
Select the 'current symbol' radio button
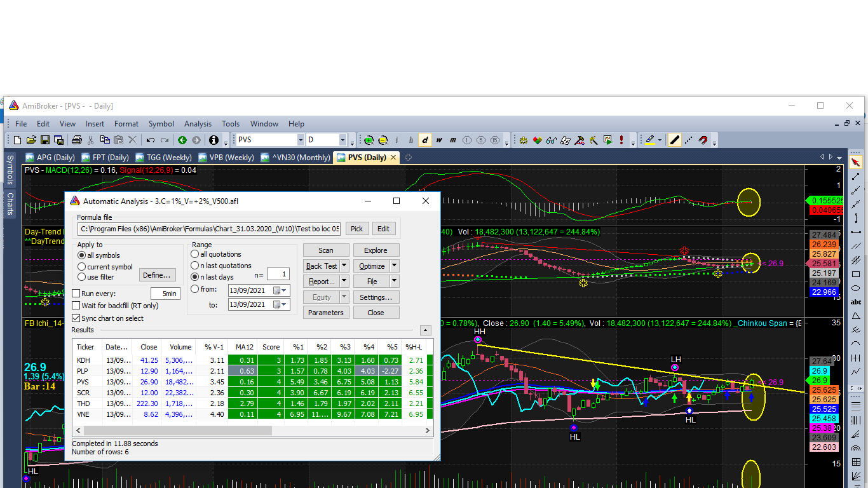[82, 267]
